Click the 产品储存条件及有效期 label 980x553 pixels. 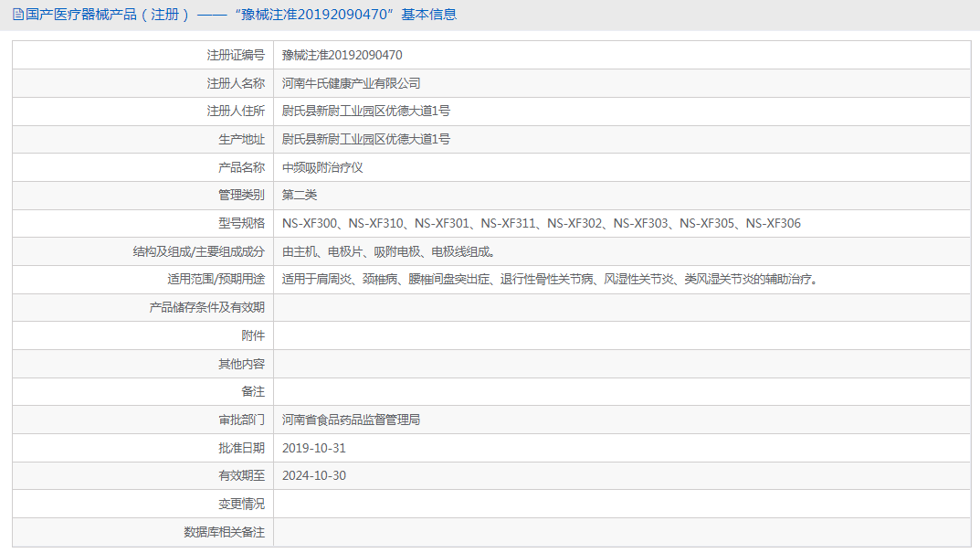tap(206, 307)
